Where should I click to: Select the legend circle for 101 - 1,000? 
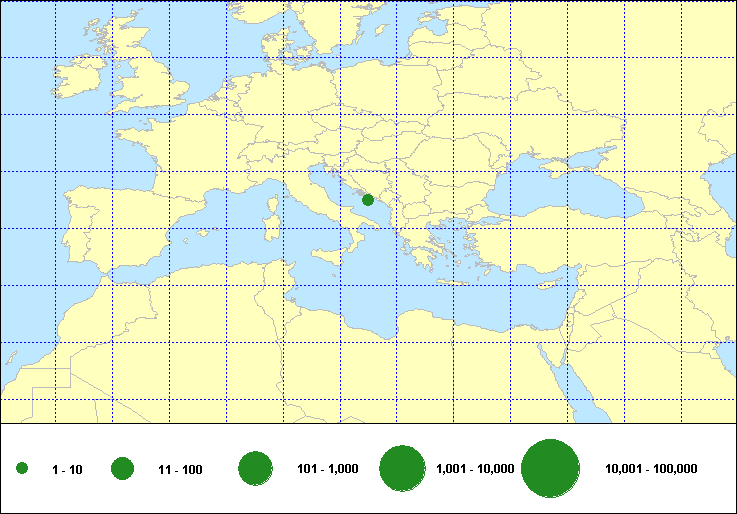[x=256, y=468]
